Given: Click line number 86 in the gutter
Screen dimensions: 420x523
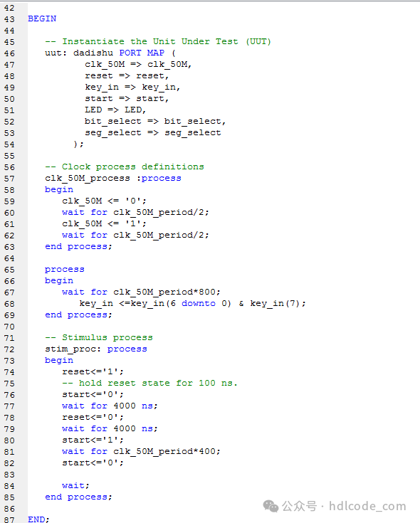Looking at the screenshot, I should coord(9,509).
